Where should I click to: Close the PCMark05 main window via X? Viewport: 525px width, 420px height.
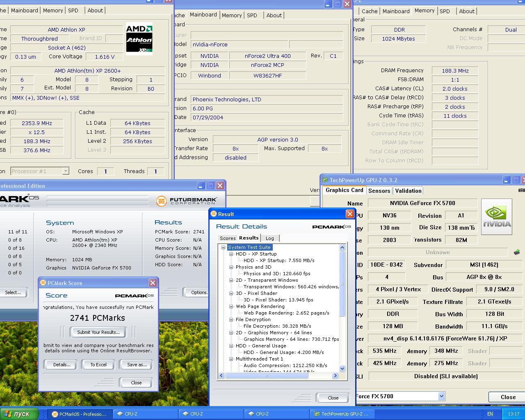(220, 186)
